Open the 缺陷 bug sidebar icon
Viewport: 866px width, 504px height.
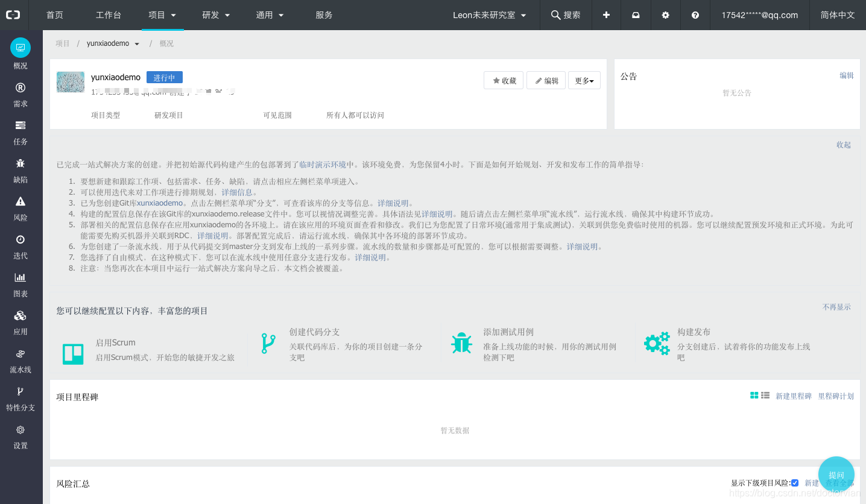pyautogui.click(x=21, y=163)
